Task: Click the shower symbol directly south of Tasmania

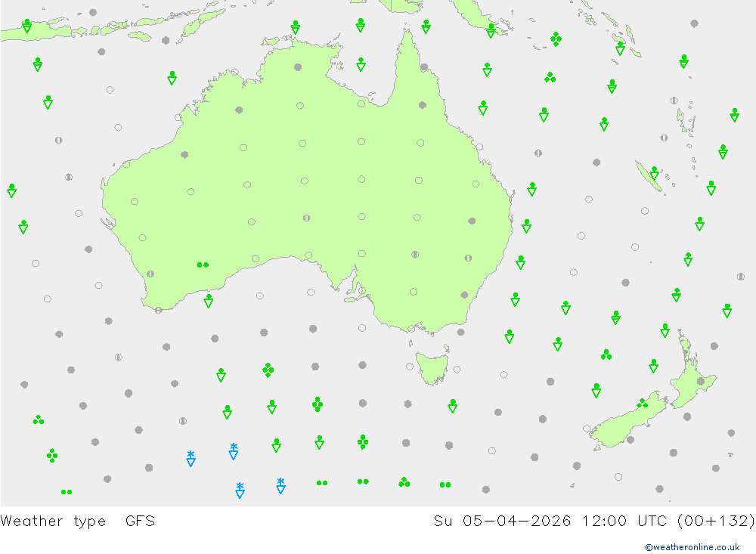Action: [x=452, y=406]
